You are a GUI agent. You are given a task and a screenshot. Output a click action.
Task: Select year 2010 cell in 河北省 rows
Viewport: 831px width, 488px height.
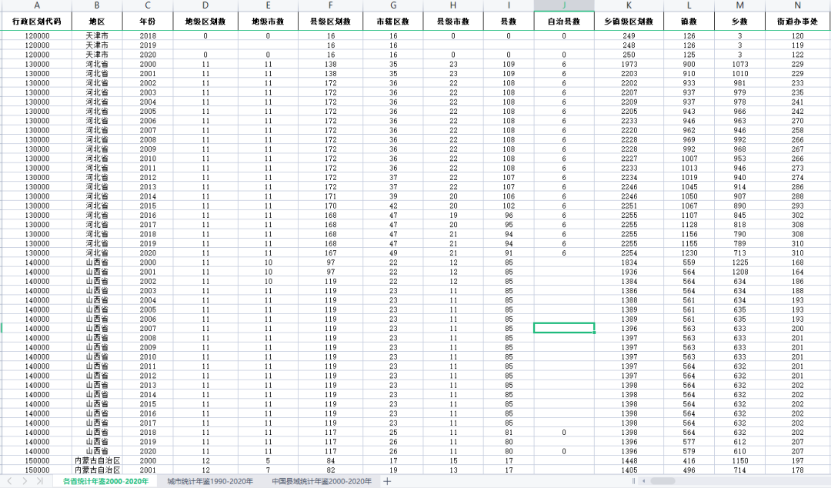pyautogui.click(x=148, y=158)
